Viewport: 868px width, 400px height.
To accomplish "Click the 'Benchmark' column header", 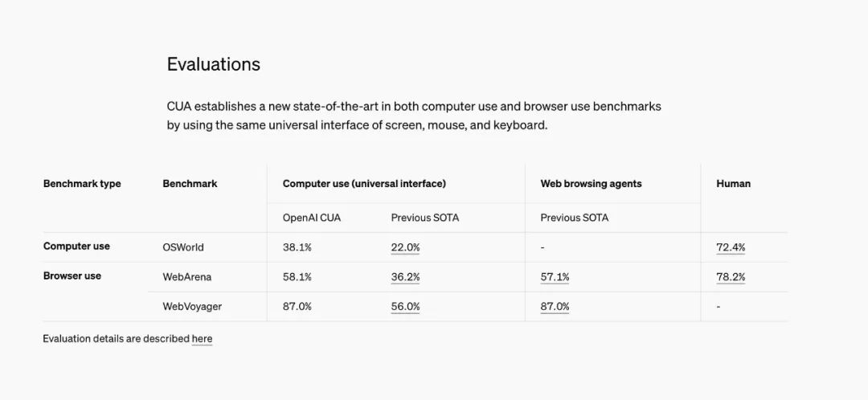I will click(190, 184).
